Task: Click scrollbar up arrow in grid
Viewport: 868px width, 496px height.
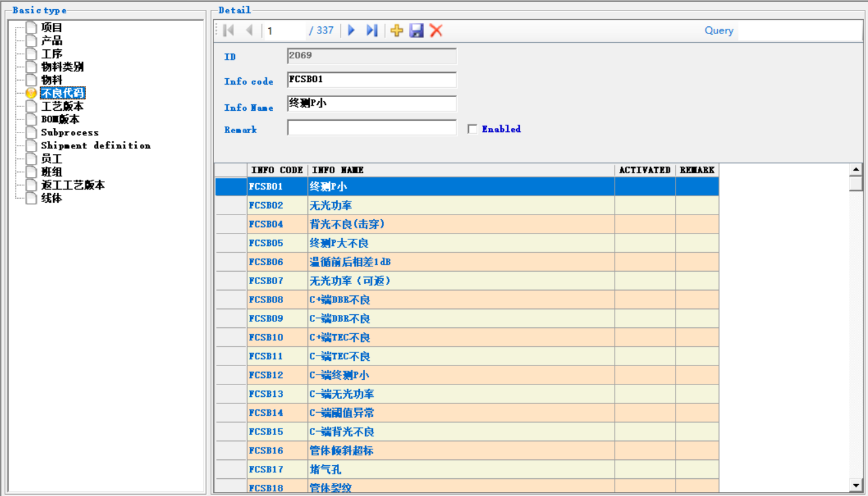Action: (855, 170)
